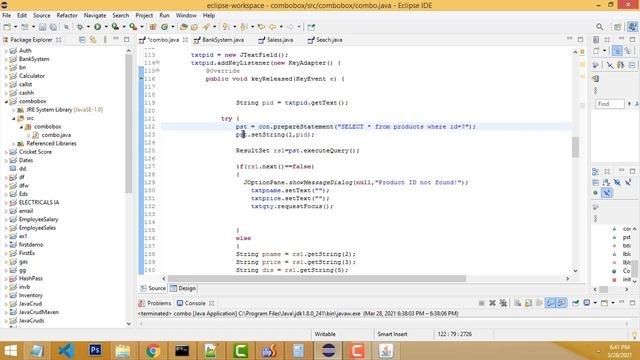Viewport: 640px width, 360px height.
Task: Click the Windows Start button
Action: click(x=10, y=351)
